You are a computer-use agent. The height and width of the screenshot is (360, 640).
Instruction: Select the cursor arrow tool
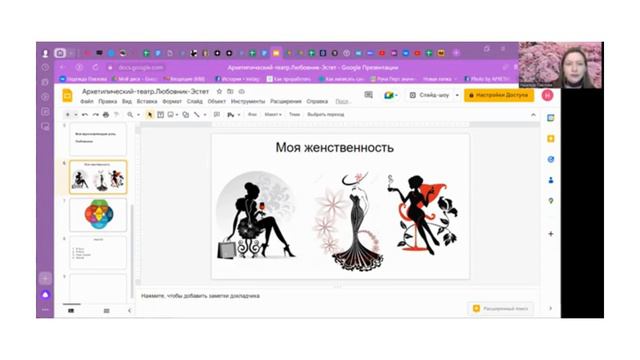coord(150,115)
